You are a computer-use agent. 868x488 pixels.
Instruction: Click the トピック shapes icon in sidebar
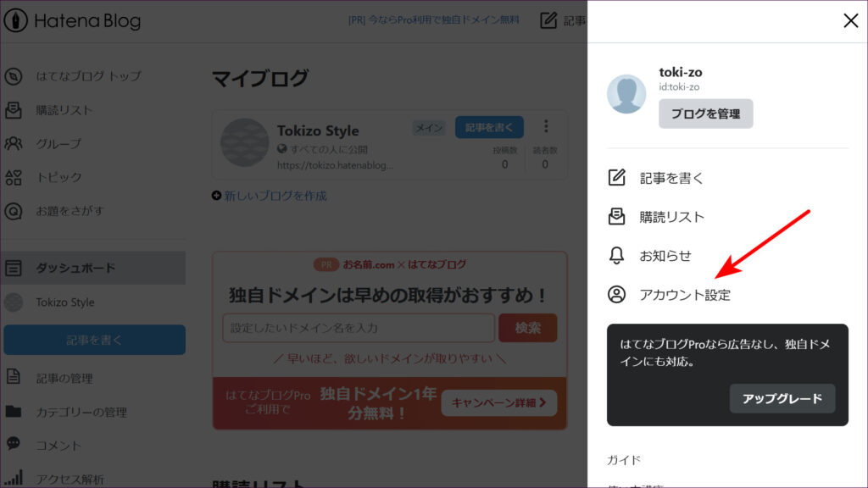tap(14, 177)
